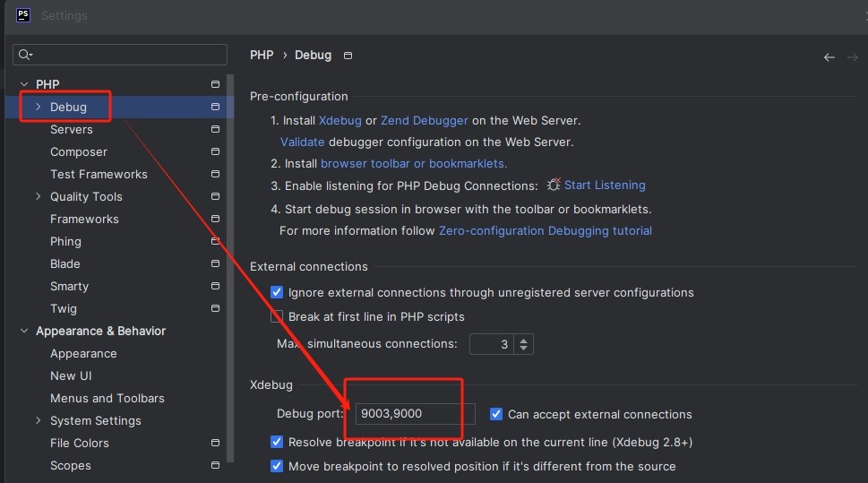The image size is (868, 483).
Task: Expand the Quality Tools node
Action: (38, 197)
